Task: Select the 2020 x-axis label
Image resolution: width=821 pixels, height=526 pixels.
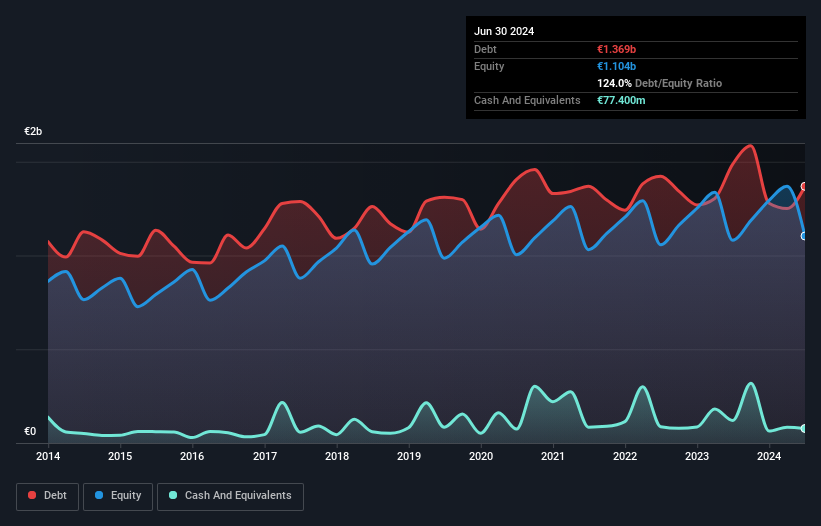Action: tap(481, 456)
